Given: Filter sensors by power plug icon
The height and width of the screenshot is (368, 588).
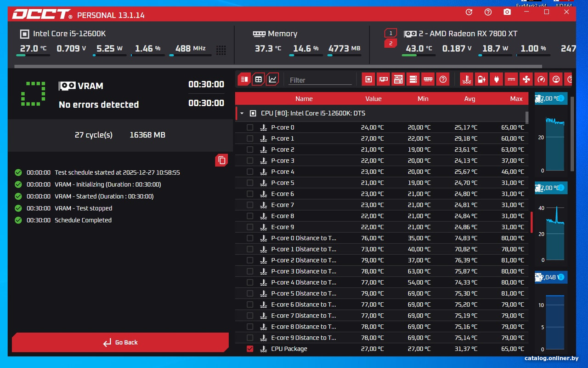Looking at the screenshot, I should 497,79.
